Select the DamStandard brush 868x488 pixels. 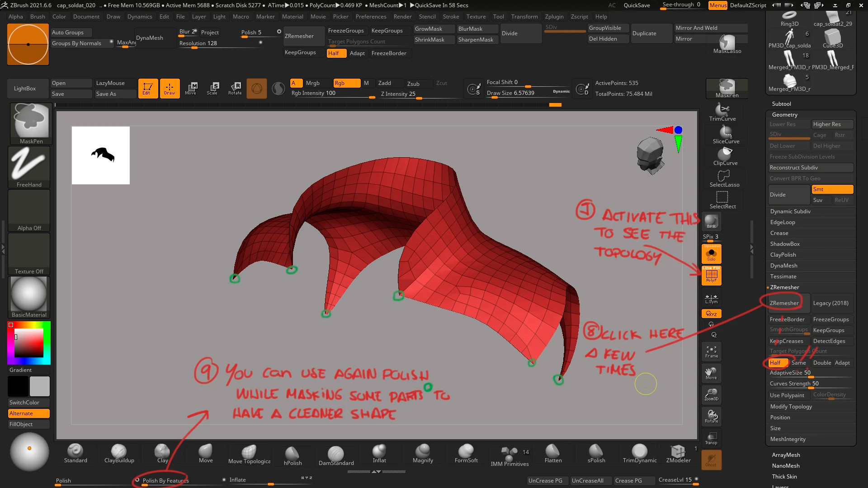point(336,454)
